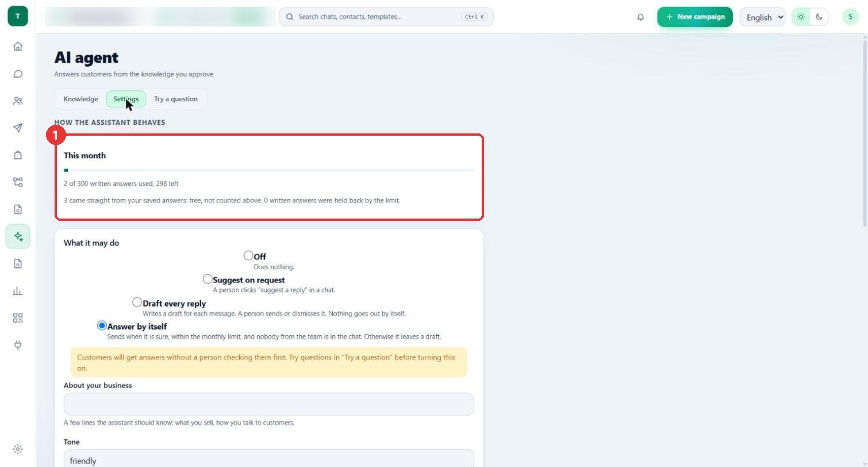Select the Settings tab

(x=126, y=99)
